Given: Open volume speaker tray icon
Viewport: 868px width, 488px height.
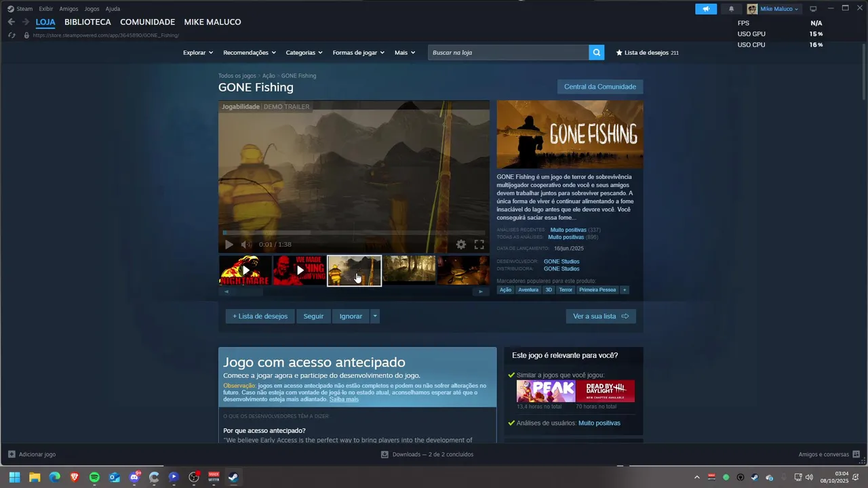Looking at the screenshot, I should coord(809,477).
